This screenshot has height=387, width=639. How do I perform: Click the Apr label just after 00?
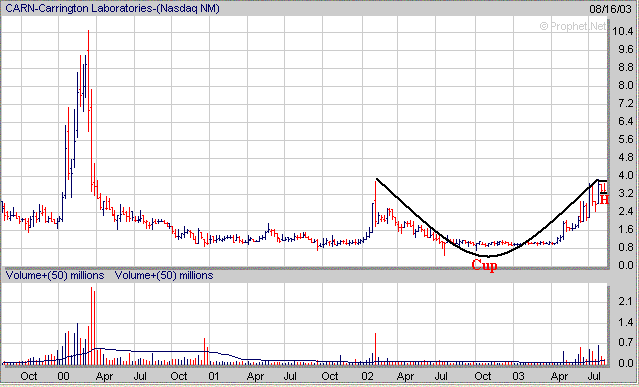coord(104,376)
